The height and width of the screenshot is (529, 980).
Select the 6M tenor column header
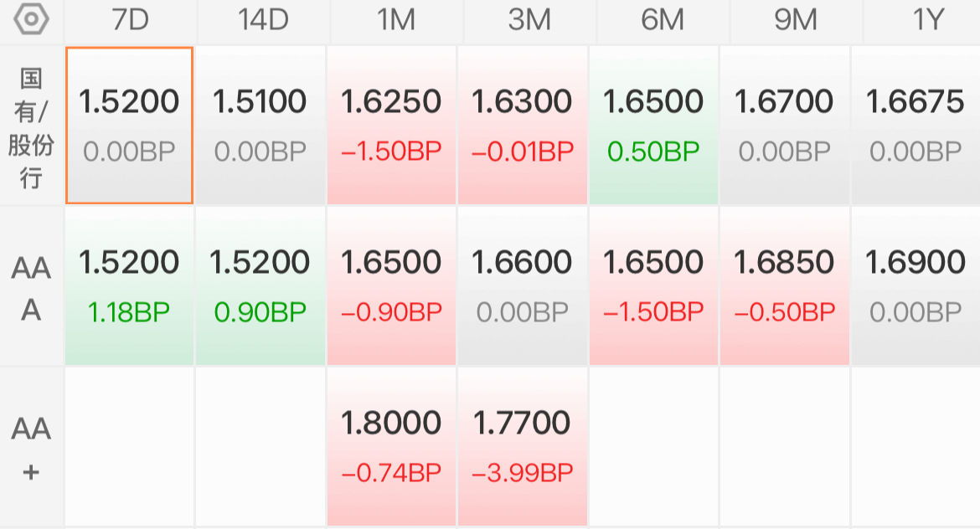[663, 20]
